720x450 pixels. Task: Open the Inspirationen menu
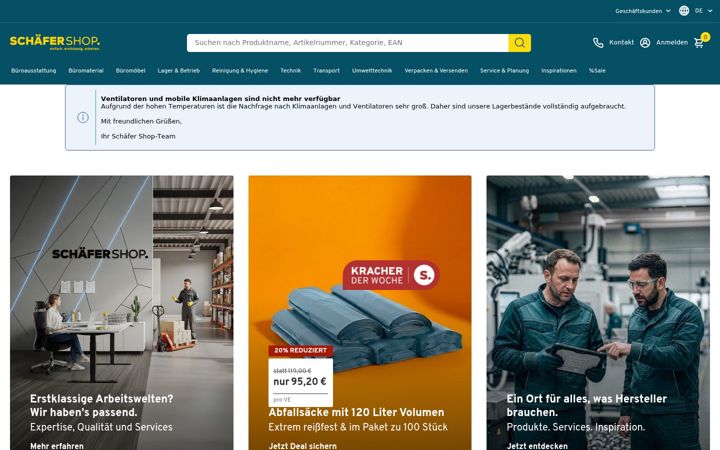pyautogui.click(x=559, y=71)
